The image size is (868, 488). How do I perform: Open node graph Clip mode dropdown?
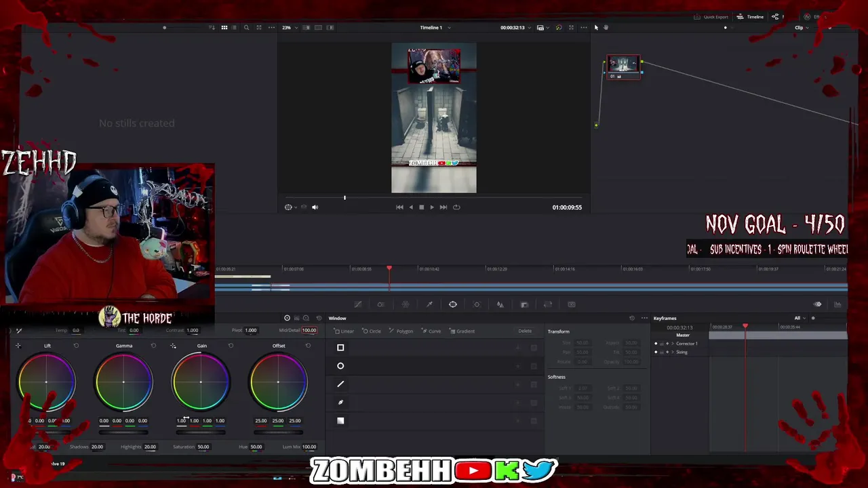tap(802, 28)
